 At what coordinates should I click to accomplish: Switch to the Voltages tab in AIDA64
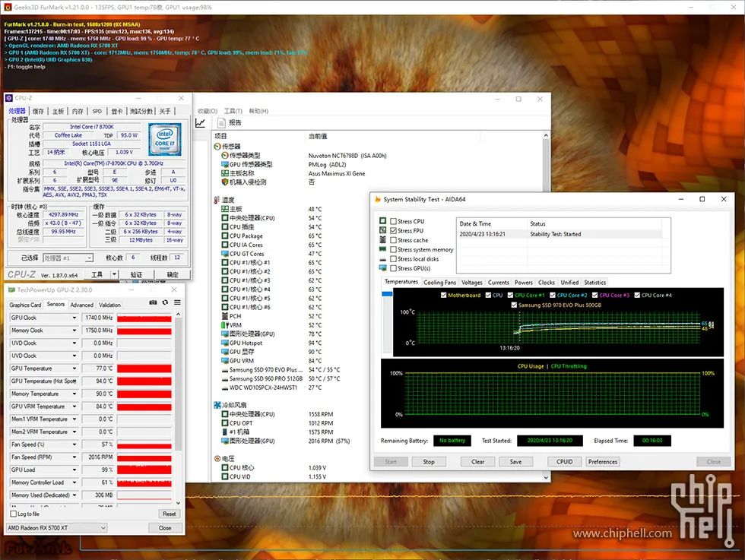(472, 282)
